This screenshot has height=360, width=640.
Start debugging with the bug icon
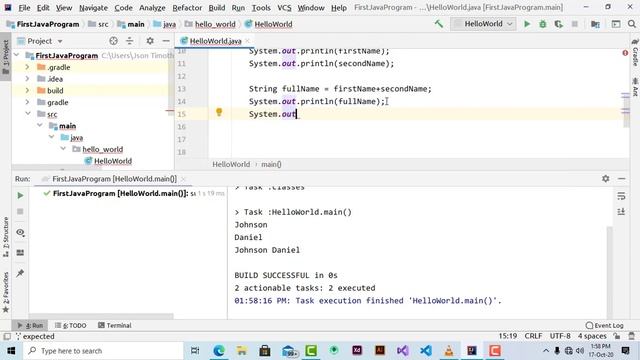click(x=543, y=24)
